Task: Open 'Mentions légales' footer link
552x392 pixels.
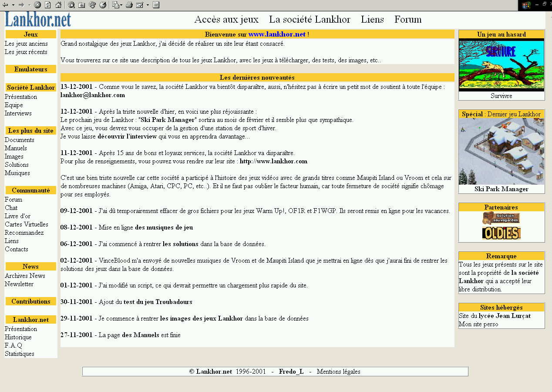Action: pyautogui.click(x=339, y=372)
